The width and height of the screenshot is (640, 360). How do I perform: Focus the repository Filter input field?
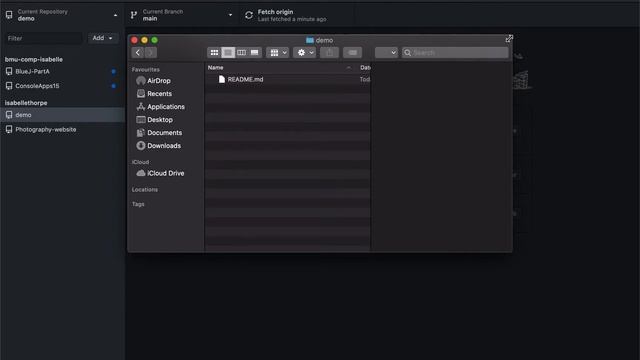click(x=44, y=38)
